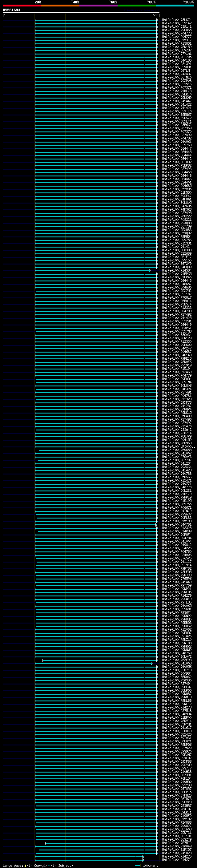Click the cyan ~100% identity legend segment
The height and width of the screenshot is (868, 197).
pyautogui.click(x=175, y=6)
